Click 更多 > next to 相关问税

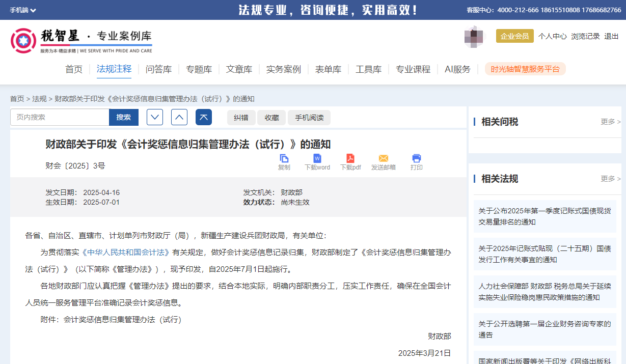coord(611,122)
